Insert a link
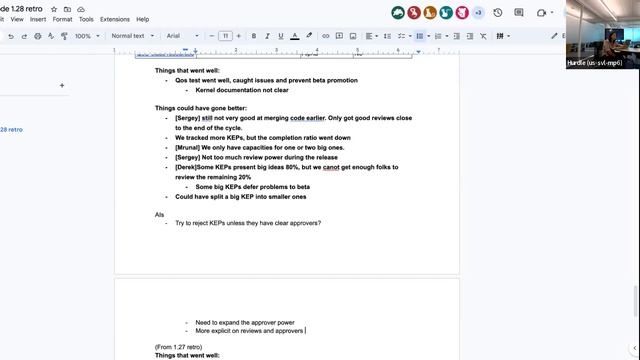Image resolution: width=640 pixels, height=360 pixels. point(325,36)
